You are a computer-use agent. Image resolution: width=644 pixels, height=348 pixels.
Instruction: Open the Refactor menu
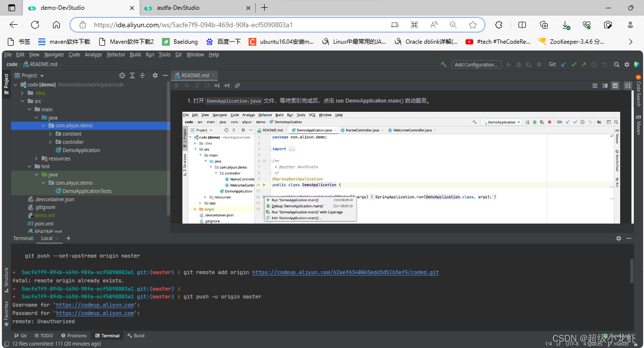(x=116, y=54)
